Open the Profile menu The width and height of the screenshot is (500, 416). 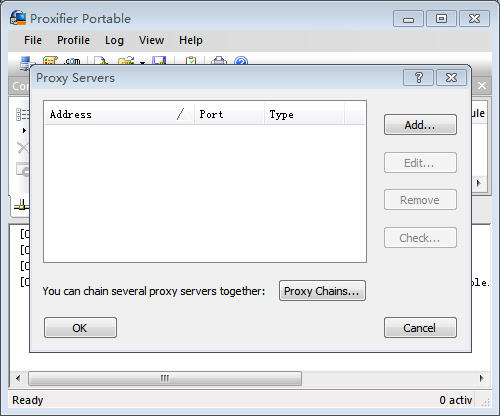[73, 40]
